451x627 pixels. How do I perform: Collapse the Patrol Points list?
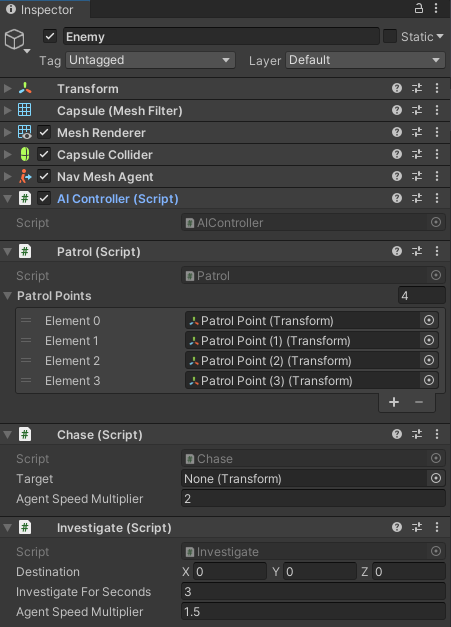pyautogui.click(x=8, y=296)
